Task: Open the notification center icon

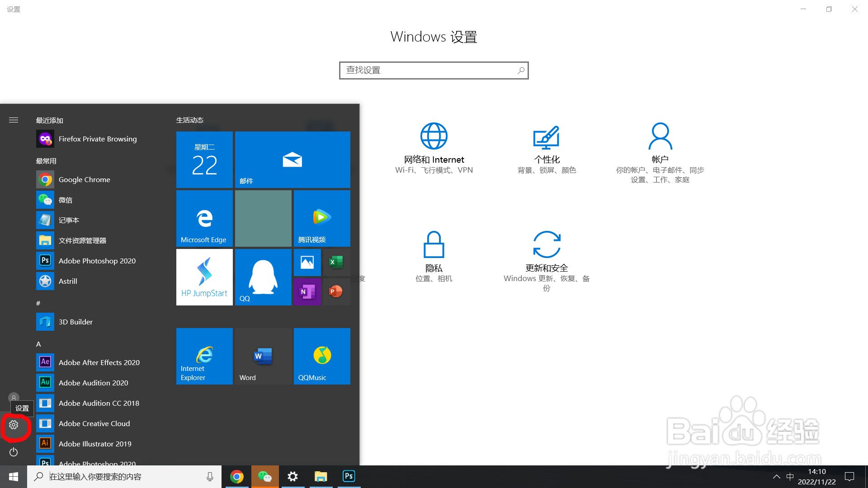Action: click(849, 477)
